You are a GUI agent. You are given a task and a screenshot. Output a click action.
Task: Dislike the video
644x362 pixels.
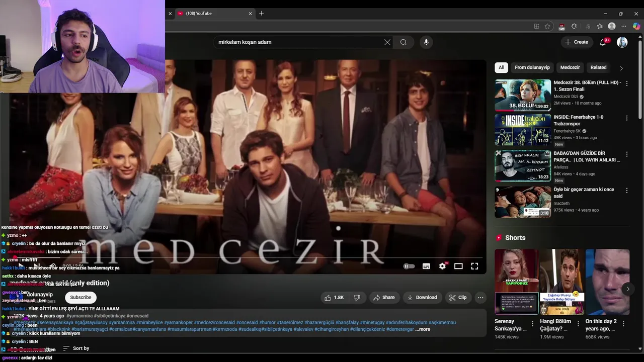(x=357, y=298)
